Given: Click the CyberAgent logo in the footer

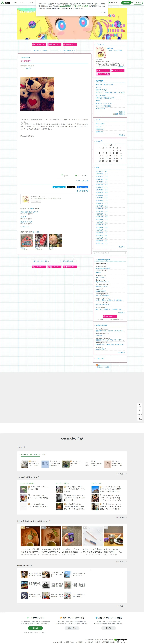Looking at the screenshot, I should coord(121,640).
